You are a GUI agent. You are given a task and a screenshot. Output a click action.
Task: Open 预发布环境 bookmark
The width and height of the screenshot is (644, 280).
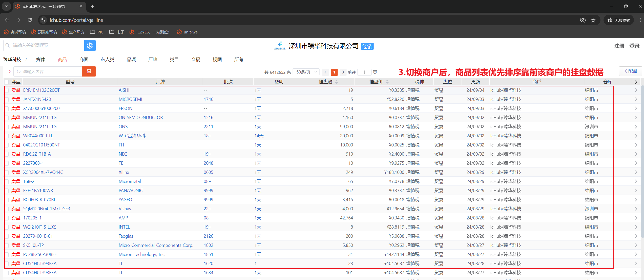pos(44,32)
